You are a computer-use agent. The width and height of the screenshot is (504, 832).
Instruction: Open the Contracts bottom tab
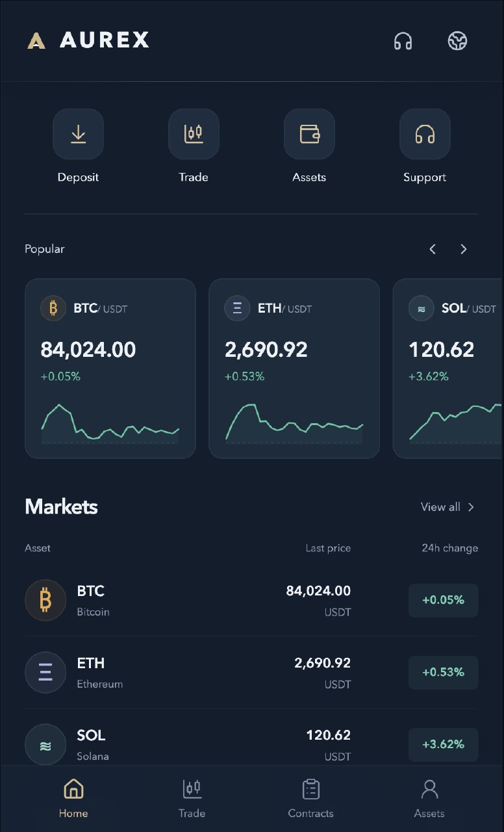pyautogui.click(x=310, y=798)
